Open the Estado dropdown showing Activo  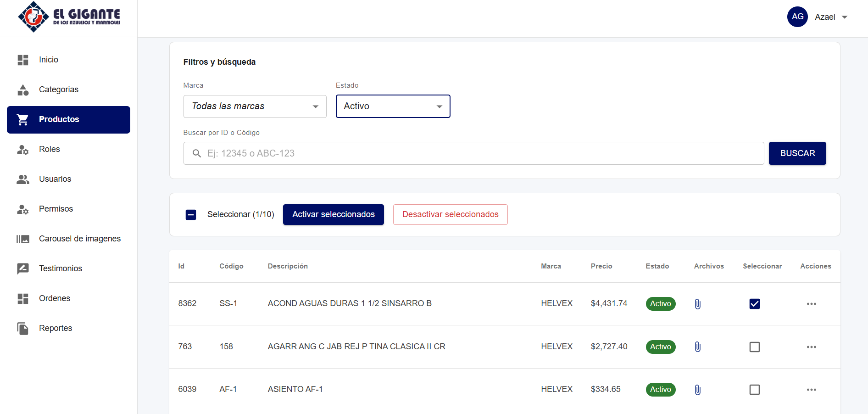[393, 106]
